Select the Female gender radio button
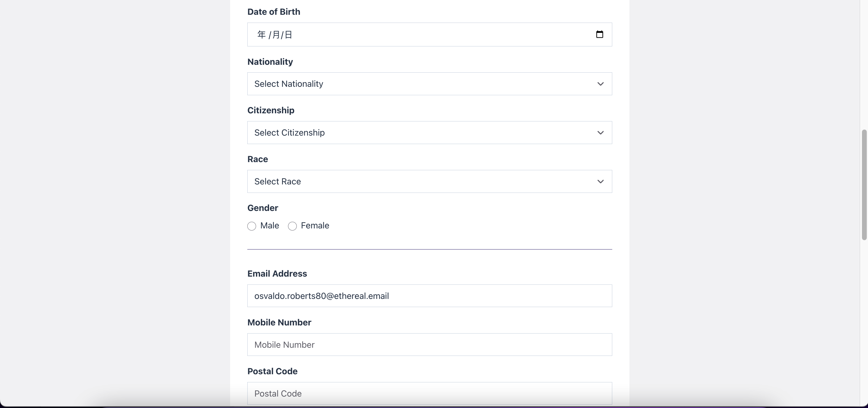868x408 pixels. coord(293,226)
